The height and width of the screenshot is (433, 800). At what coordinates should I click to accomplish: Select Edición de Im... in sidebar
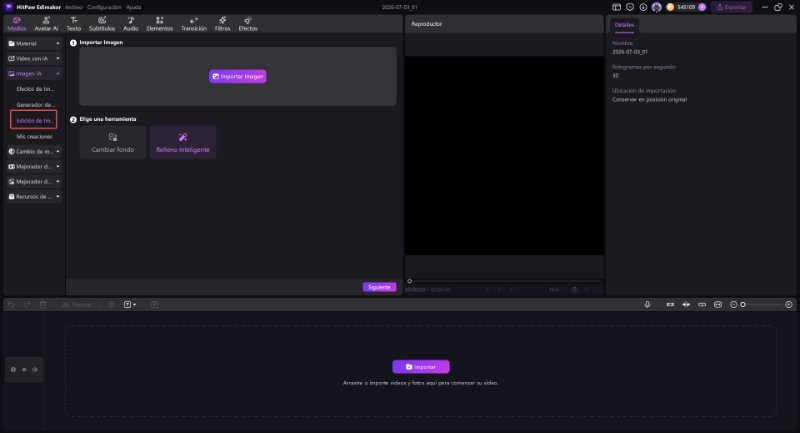34,120
